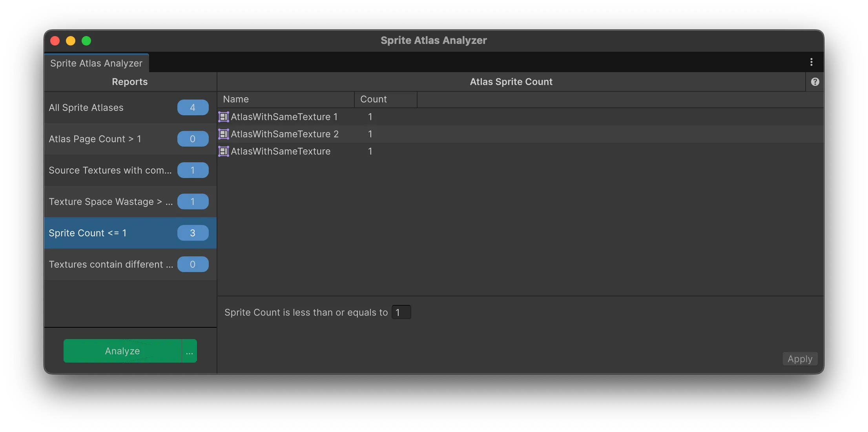Click the icon beside AtlasWithSameTexture
The height and width of the screenshot is (432, 868).
click(223, 151)
